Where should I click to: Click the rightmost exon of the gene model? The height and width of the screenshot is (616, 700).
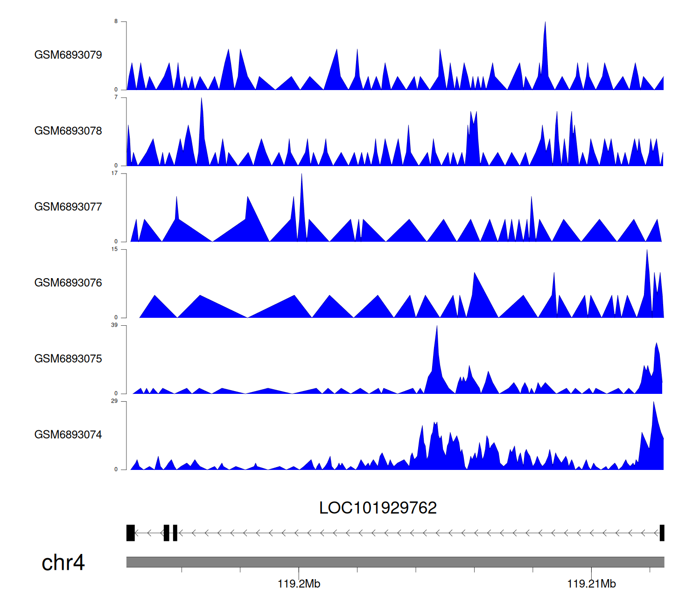coord(662,533)
